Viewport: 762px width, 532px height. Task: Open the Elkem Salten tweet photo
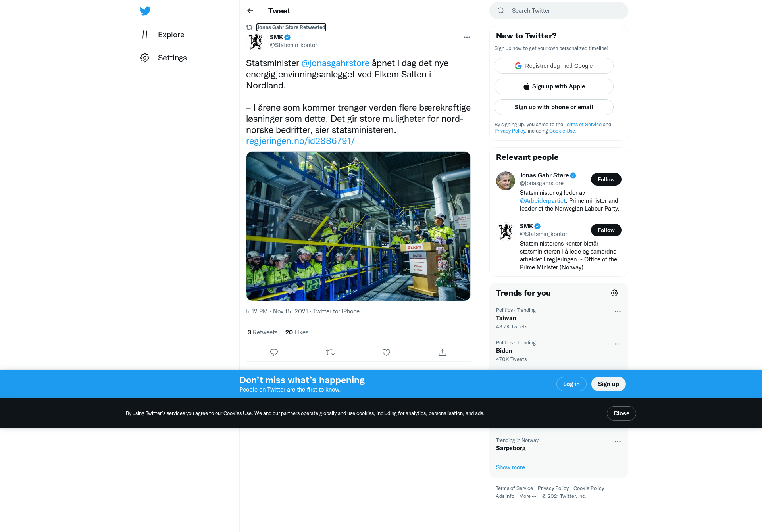point(358,226)
